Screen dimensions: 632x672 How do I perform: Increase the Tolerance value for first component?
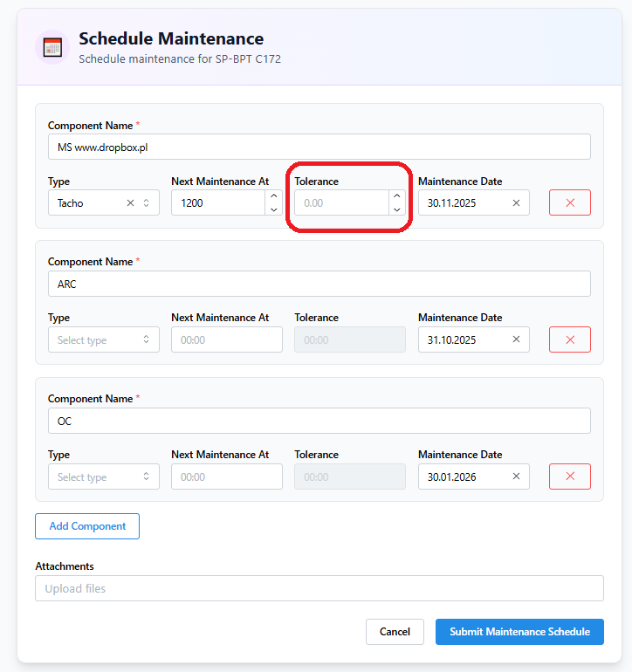pyautogui.click(x=396, y=196)
